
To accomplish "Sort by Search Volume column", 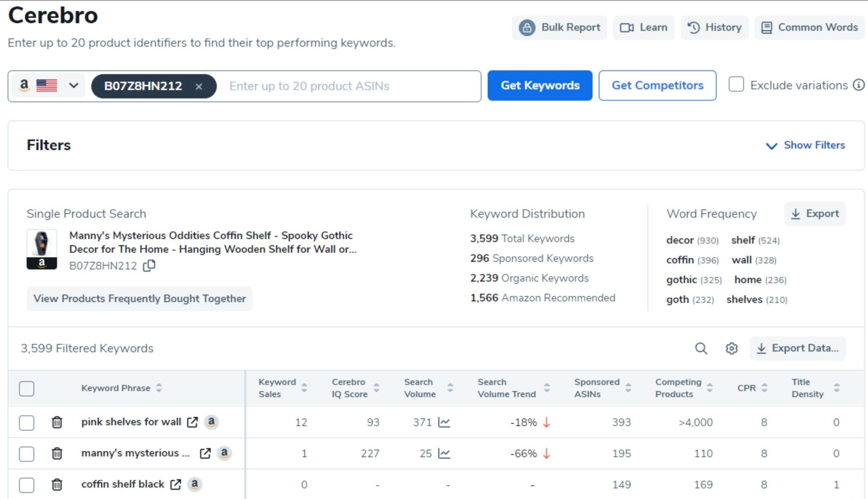I will click(x=450, y=388).
